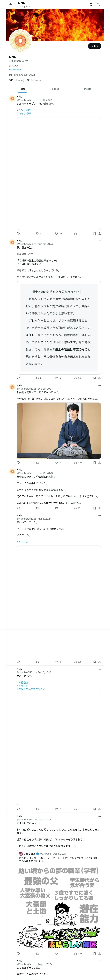Open the NNN profile avatar picture
Viewport: 110px width, 980px height.
click(x=20, y=41)
